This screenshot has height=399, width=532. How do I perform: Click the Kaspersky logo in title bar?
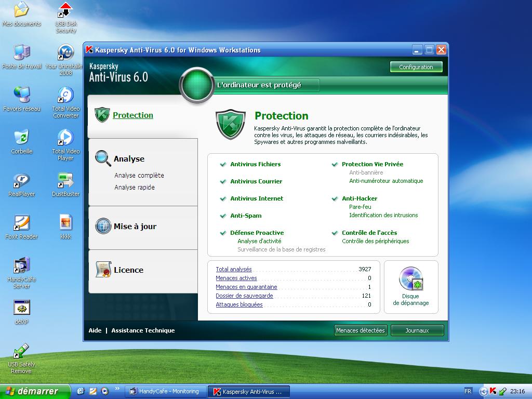pyautogui.click(x=89, y=49)
